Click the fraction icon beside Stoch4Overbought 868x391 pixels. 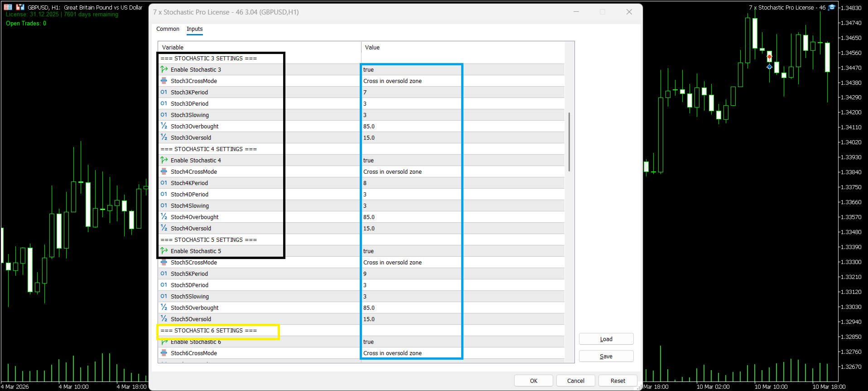click(164, 217)
